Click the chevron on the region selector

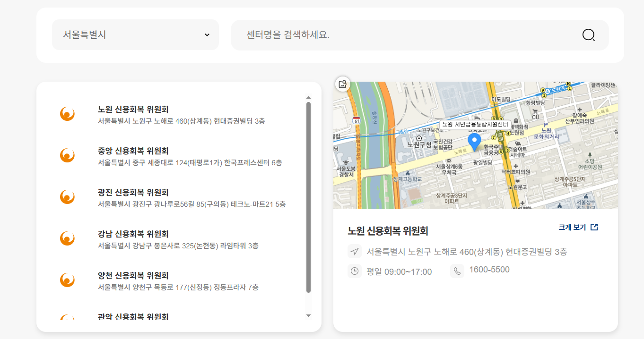[207, 34]
